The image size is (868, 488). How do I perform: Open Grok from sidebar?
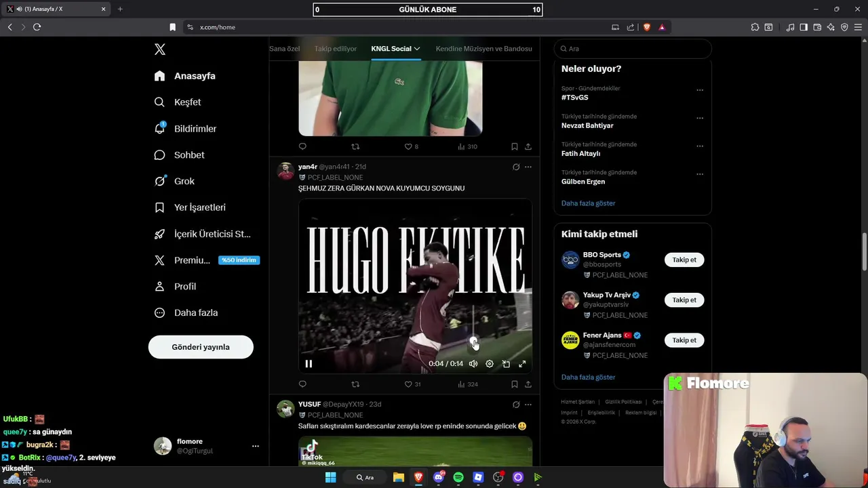(x=175, y=182)
